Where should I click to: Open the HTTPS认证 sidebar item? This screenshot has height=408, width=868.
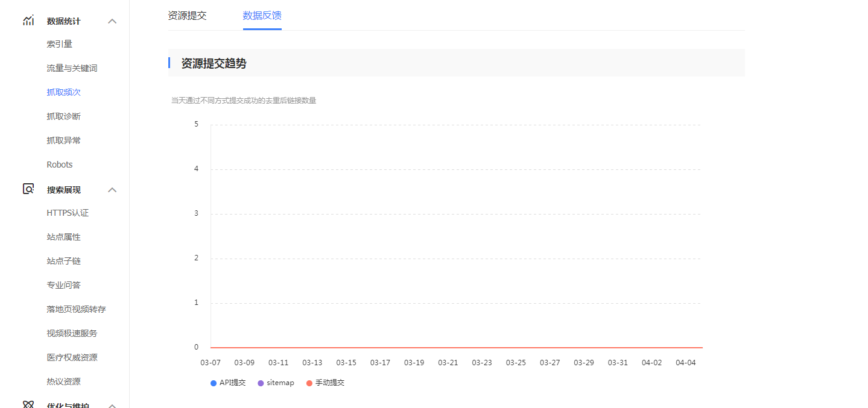pyautogui.click(x=68, y=213)
